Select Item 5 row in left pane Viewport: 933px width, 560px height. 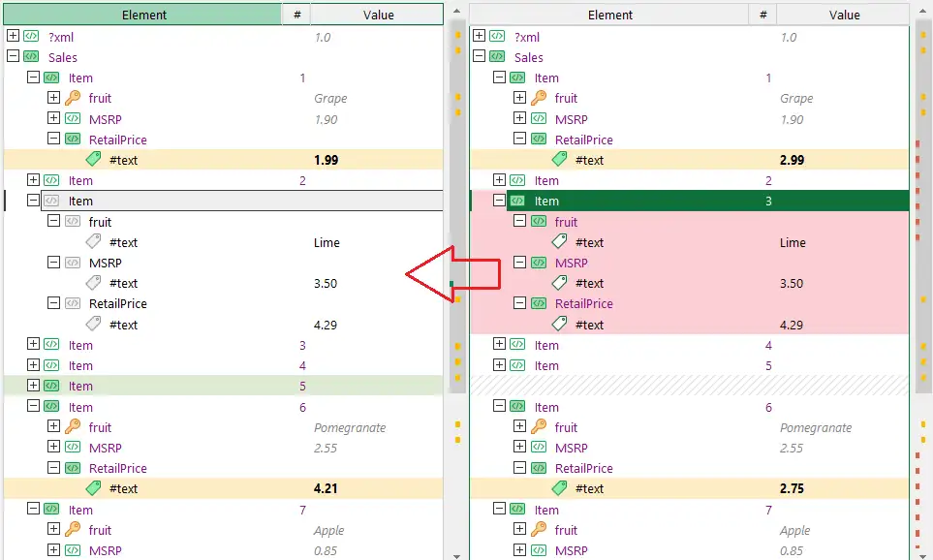pos(223,386)
